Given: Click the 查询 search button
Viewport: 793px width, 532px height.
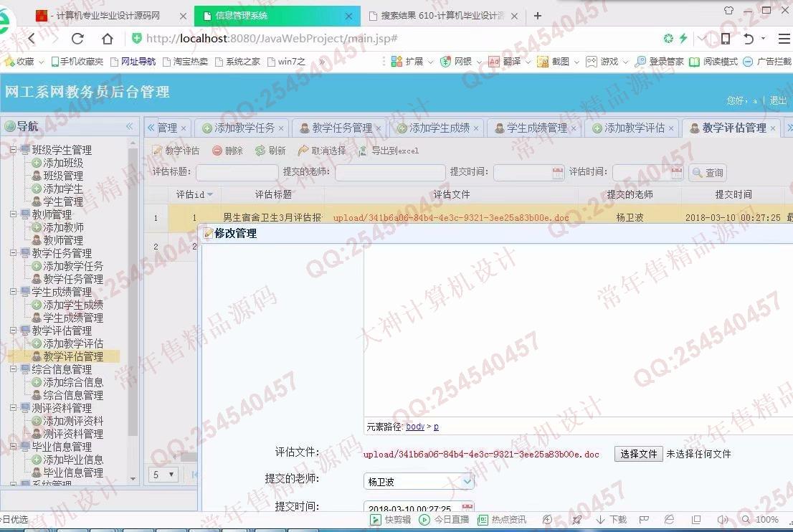Looking at the screenshot, I should coord(708,173).
